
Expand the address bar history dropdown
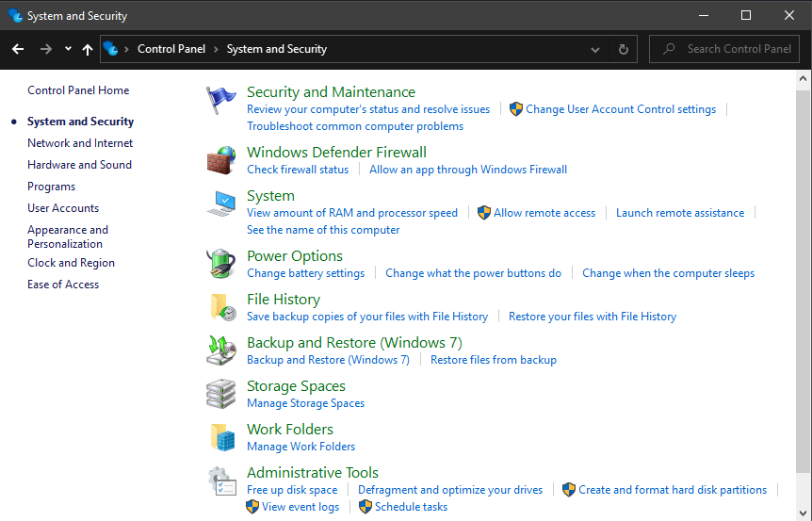[595, 49]
